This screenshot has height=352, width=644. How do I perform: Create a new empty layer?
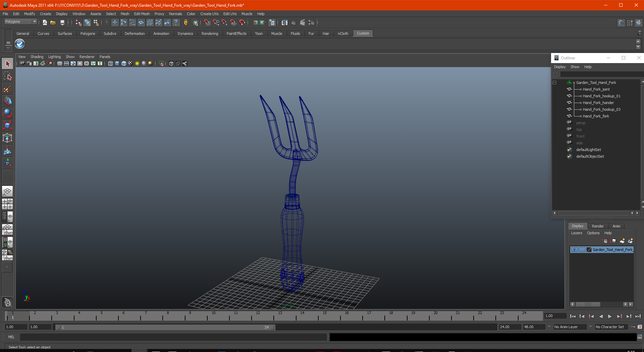click(622, 241)
